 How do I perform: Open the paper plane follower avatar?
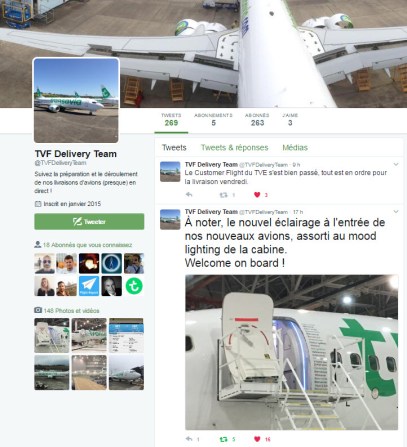click(89, 286)
